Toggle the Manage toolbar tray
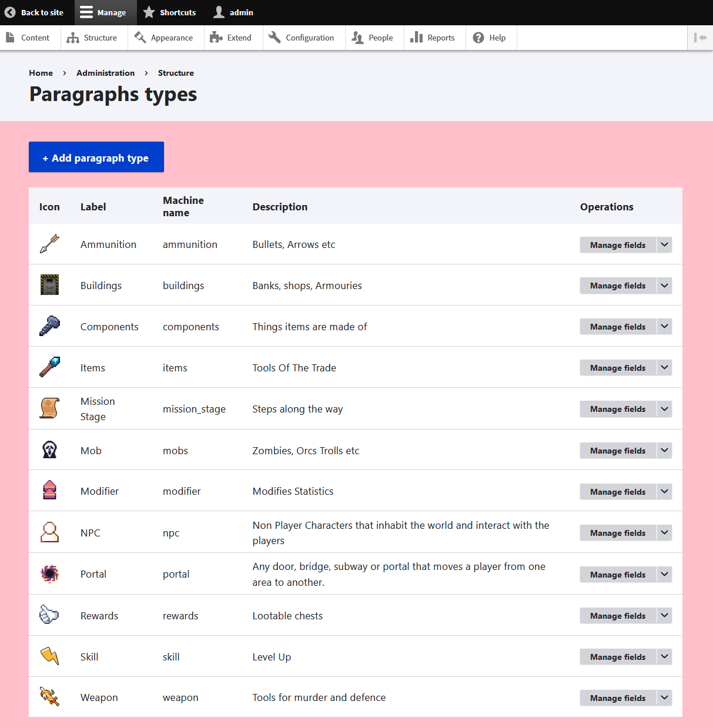 click(105, 12)
